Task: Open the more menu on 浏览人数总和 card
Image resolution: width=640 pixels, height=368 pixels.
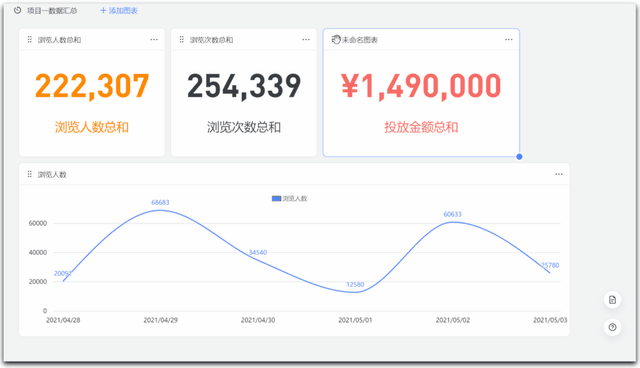Action: [154, 40]
